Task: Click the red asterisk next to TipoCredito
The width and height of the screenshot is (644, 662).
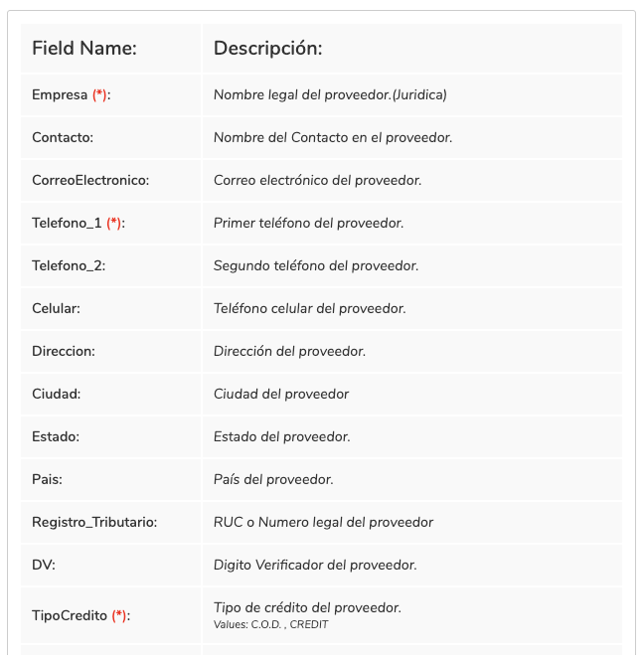Action: 119,615
